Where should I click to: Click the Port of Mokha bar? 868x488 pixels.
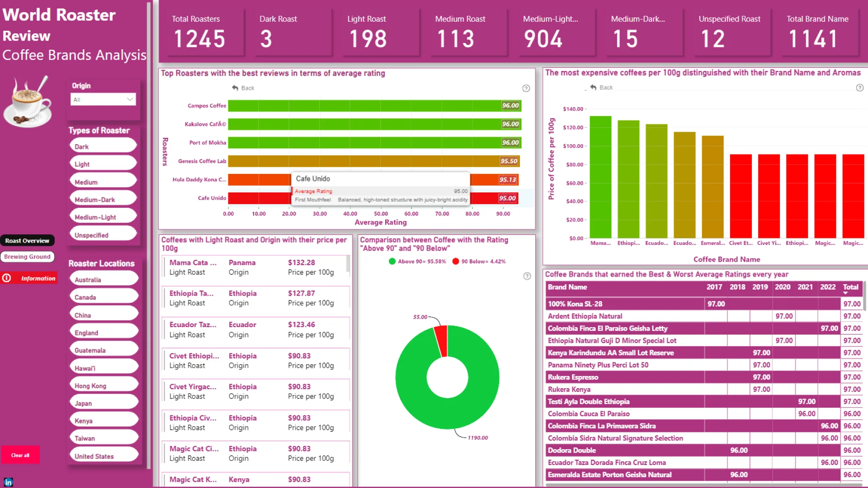tap(375, 142)
